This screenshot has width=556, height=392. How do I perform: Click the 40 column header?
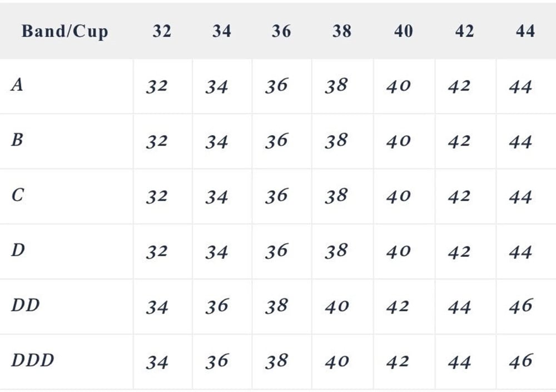tap(403, 31)
